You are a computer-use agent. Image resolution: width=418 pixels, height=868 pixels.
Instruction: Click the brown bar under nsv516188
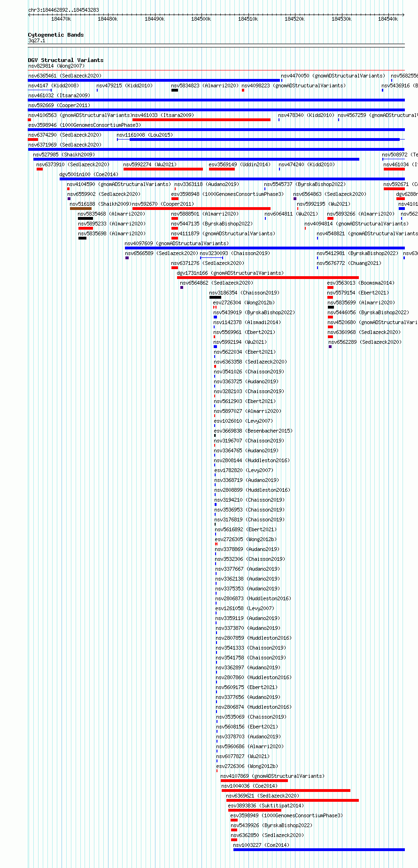click(x=81, y=209)
